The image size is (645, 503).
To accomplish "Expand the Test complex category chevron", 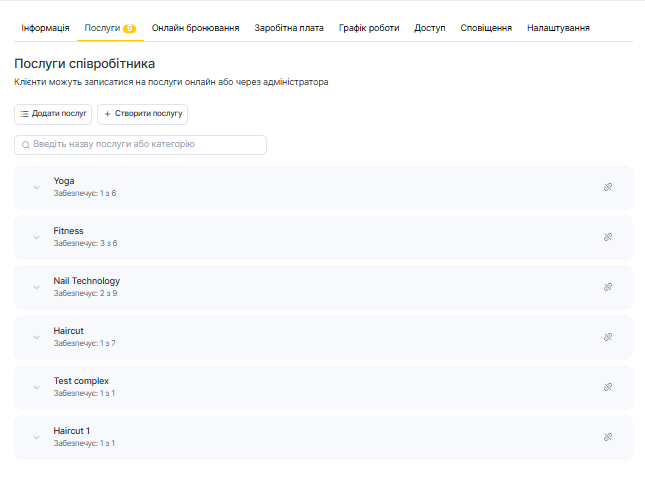I will click(37, 387).
